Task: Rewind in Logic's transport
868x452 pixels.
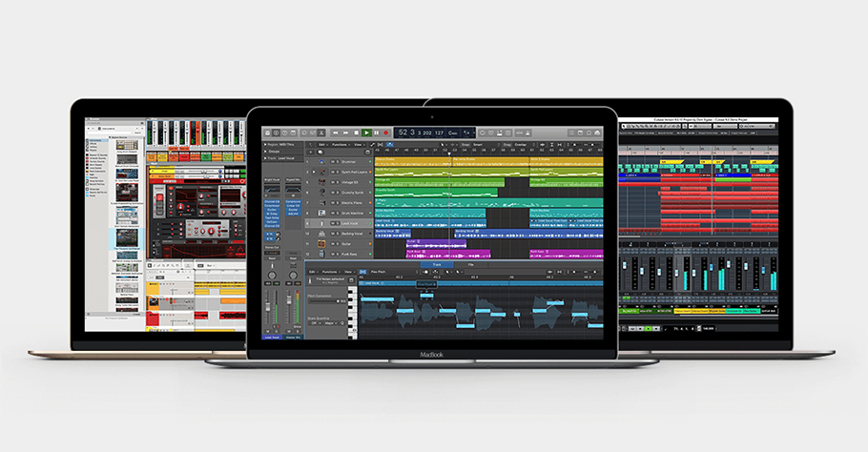Action: [x=336, y=133]
